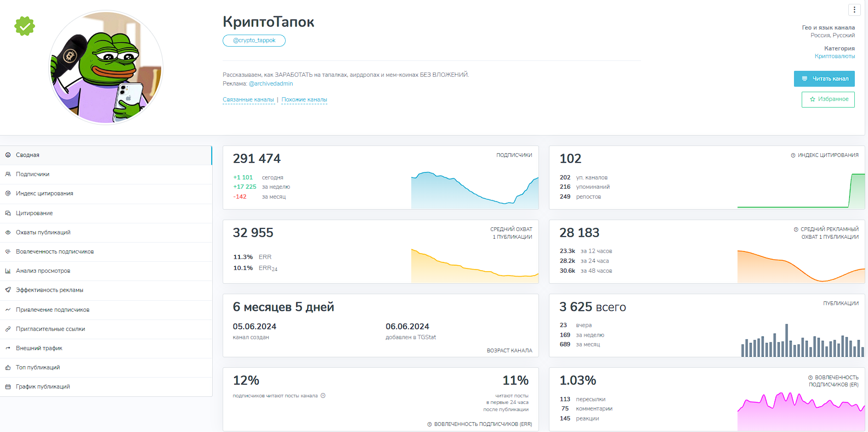Click info icon beside Вовлеченность подписчиков (ER)
Screen dimensions: 868x432
[x=810, y=378]
